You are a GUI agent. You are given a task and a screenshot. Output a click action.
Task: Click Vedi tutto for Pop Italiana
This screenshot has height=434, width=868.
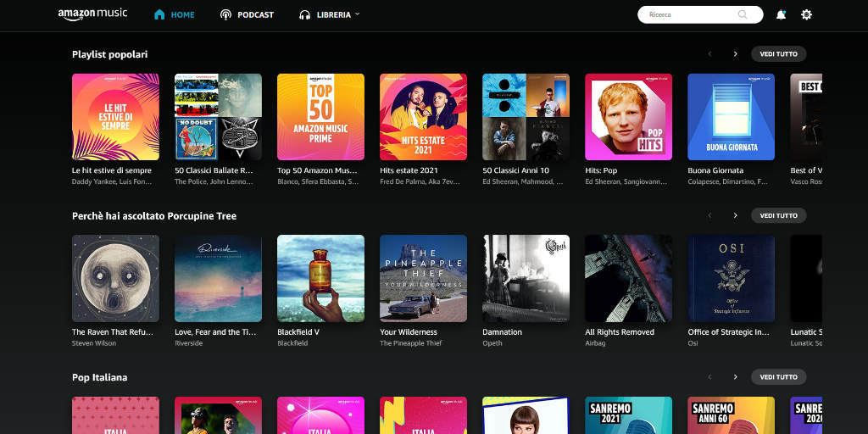coord(778,377)
